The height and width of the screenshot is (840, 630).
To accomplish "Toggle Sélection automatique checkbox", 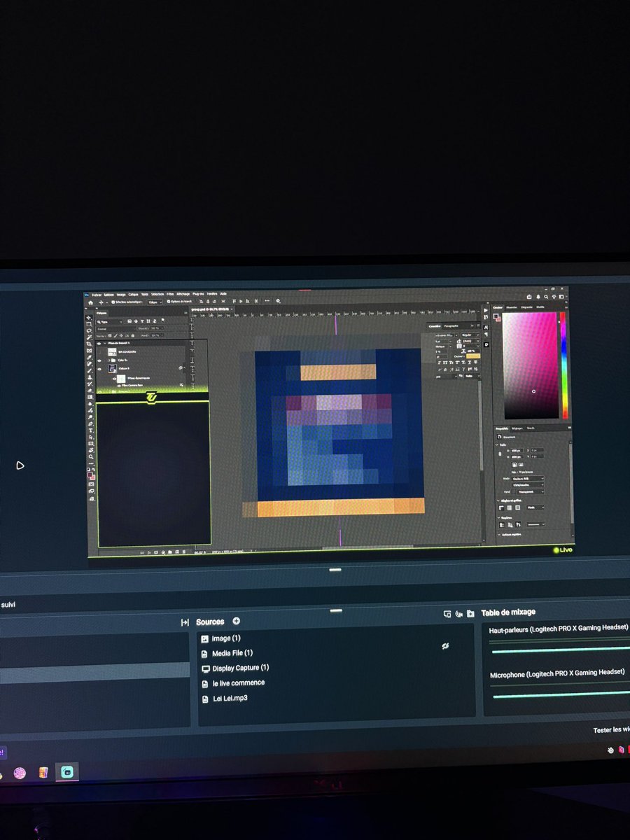I will 113,302.
